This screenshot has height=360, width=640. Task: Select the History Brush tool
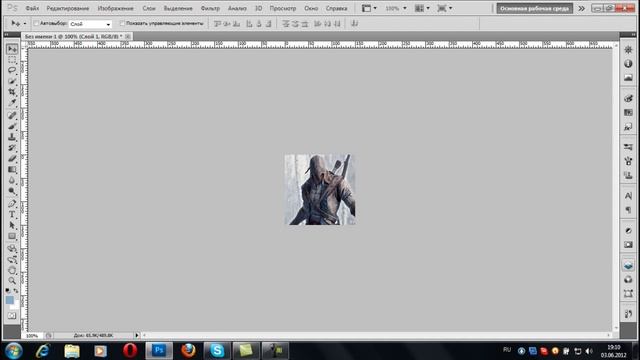12,148
